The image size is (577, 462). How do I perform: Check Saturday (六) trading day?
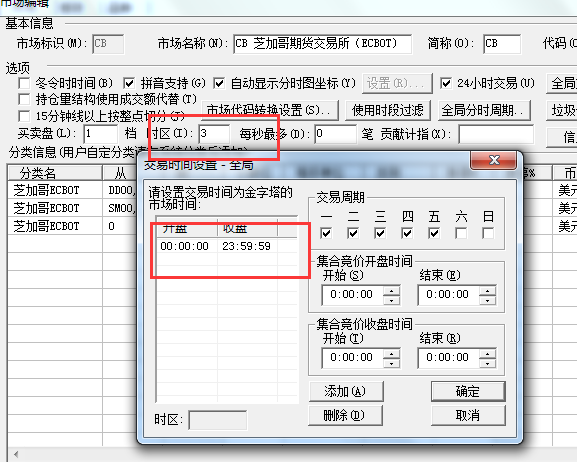coord(461,233)
